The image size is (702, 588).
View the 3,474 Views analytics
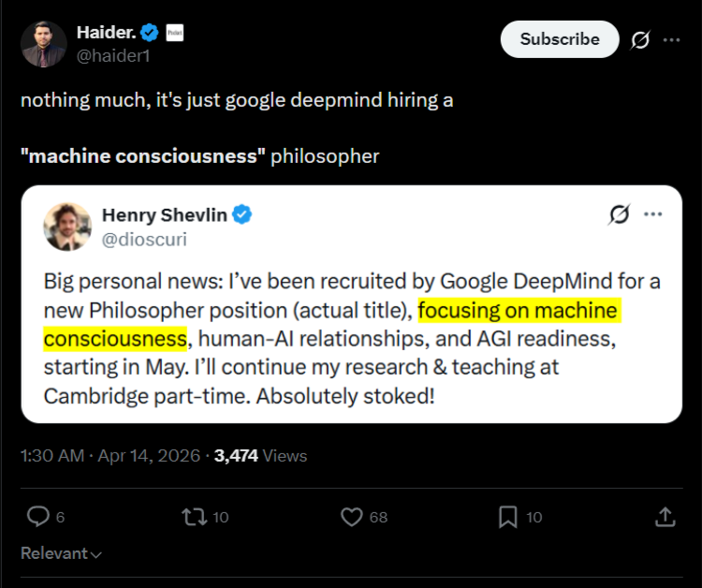click(260, 456)
